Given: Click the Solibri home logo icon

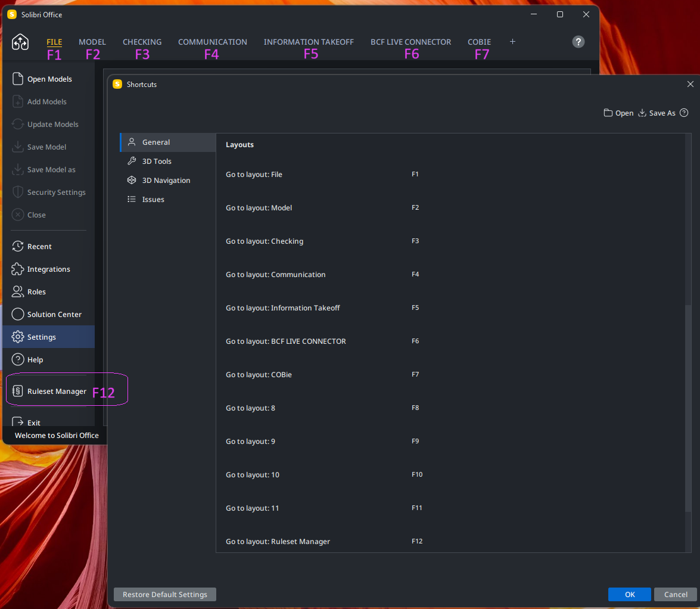Looking at the screenshot, I should [20, 42].
